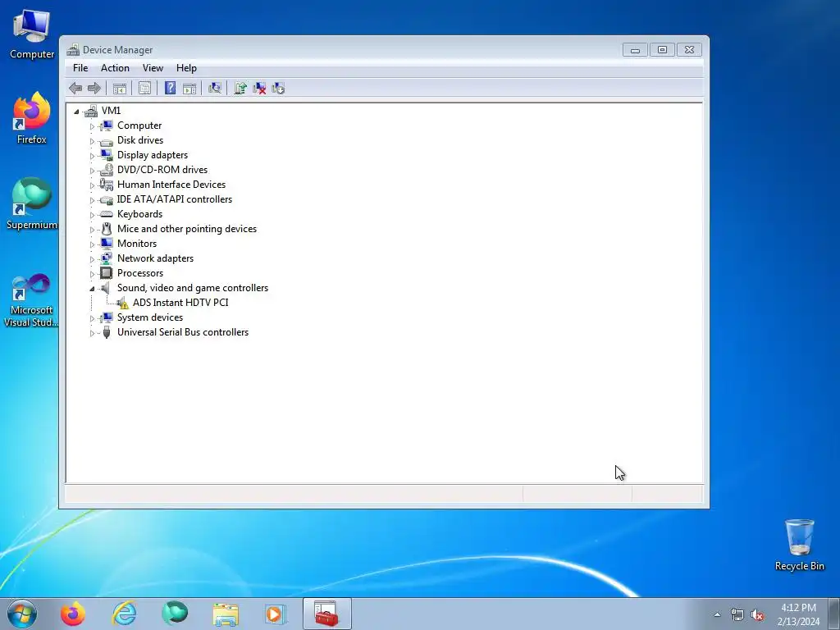840x630 pixels.
Task: Click the DVD/CD-ROM drives disc icon
Action: (107, 170)
